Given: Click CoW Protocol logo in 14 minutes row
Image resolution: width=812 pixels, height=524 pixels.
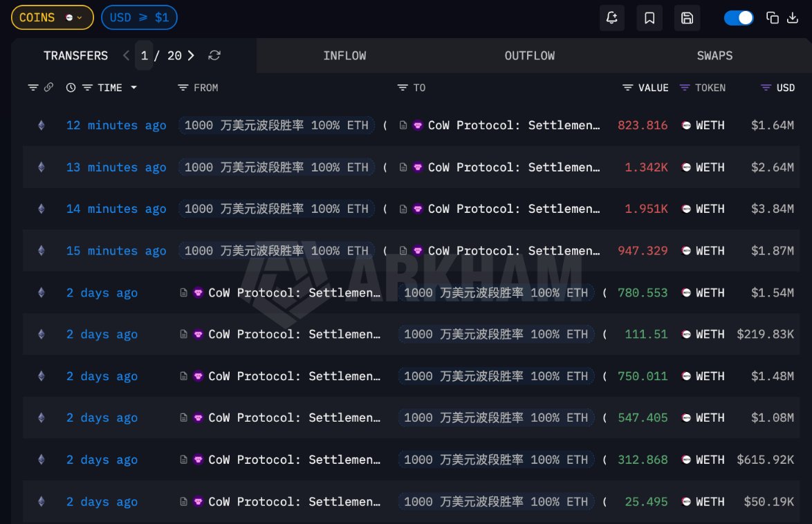Looking at the screenshot, I should (418, 209).
